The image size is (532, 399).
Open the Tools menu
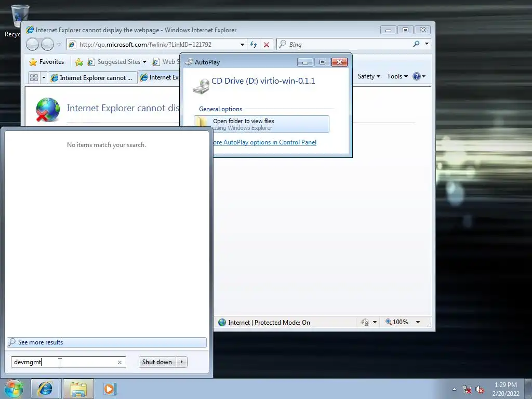coord(397,76)
